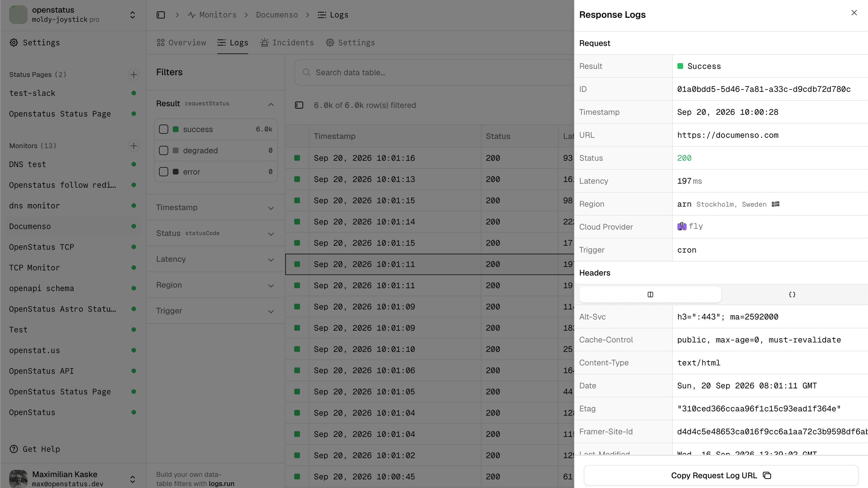
Task: Click Maximilian Kaske's profile avatar
Action: [x=18, y=479]
